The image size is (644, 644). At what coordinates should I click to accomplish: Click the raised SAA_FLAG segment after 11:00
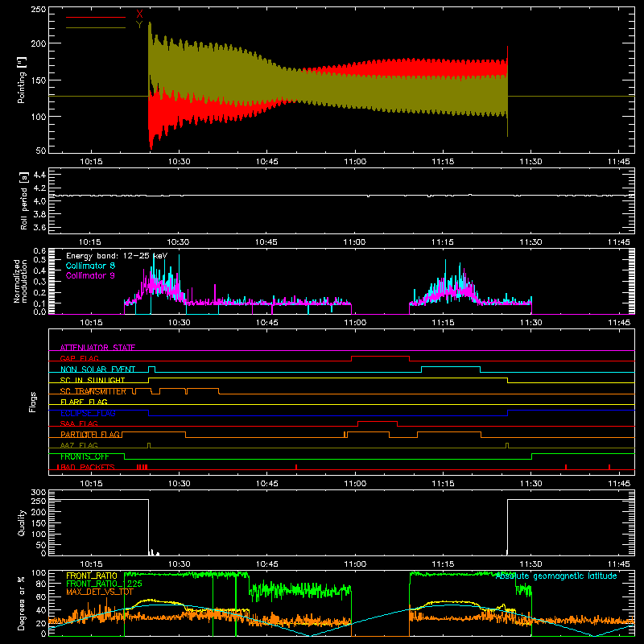378,422
